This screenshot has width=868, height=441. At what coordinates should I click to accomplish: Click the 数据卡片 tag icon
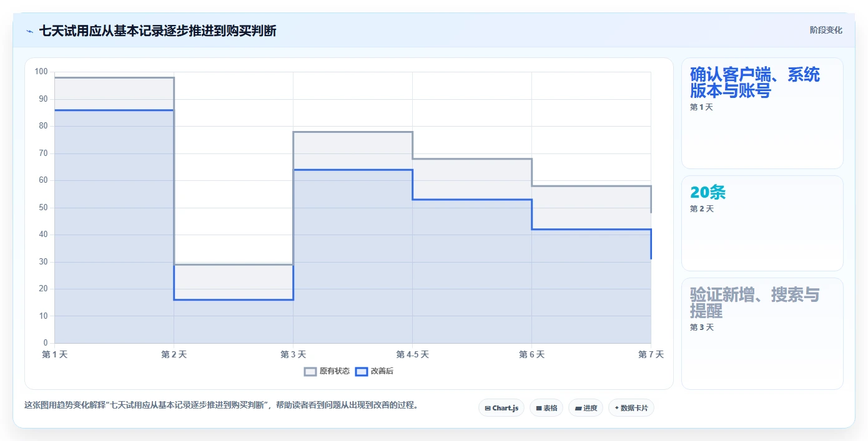(616, 408)
